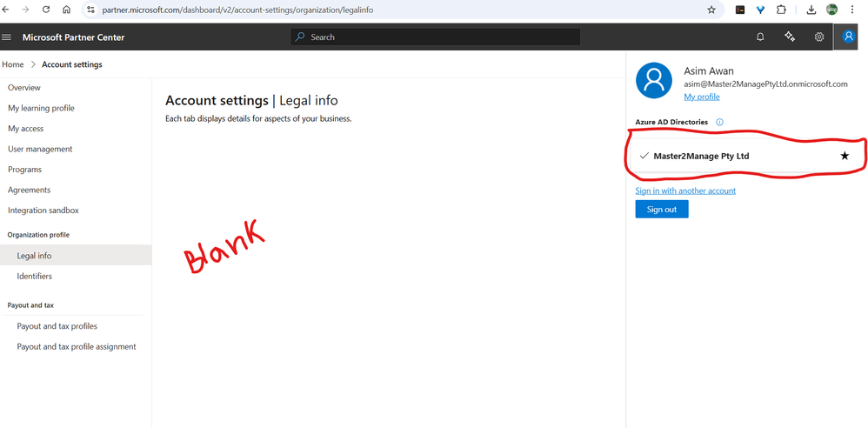Viewport: 868px width, 428px height.
Task: Open the browser downloads icon
Action: click(811, 10)
